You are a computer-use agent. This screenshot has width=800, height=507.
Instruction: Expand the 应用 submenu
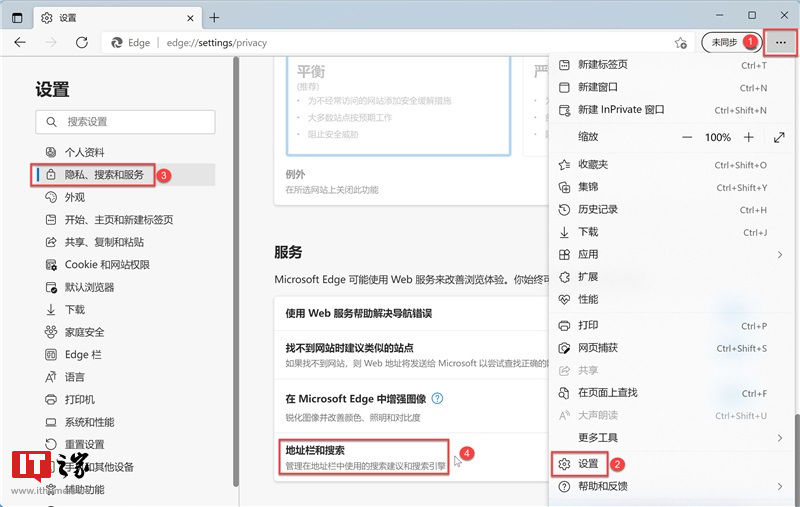pyautogui.click(x=672, y=255)
